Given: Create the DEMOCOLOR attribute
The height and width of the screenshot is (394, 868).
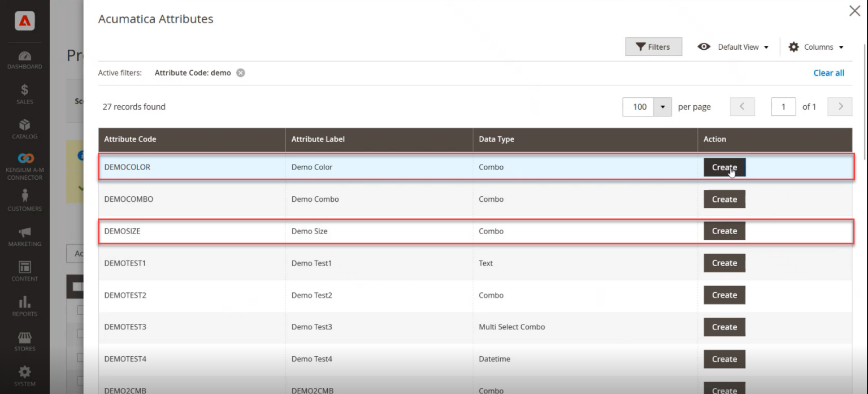Looking at the screenshot, I should (x=724, y=167).
